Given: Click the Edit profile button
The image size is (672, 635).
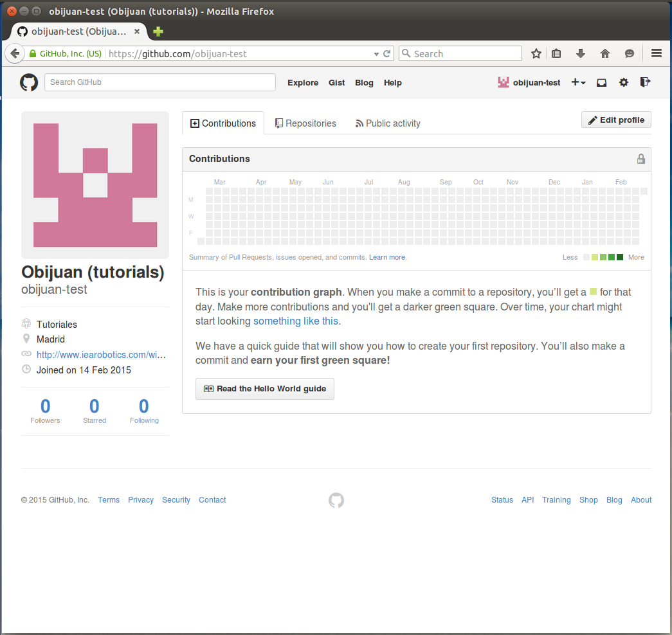Looking at the screenshot, I should click(616, 120).
